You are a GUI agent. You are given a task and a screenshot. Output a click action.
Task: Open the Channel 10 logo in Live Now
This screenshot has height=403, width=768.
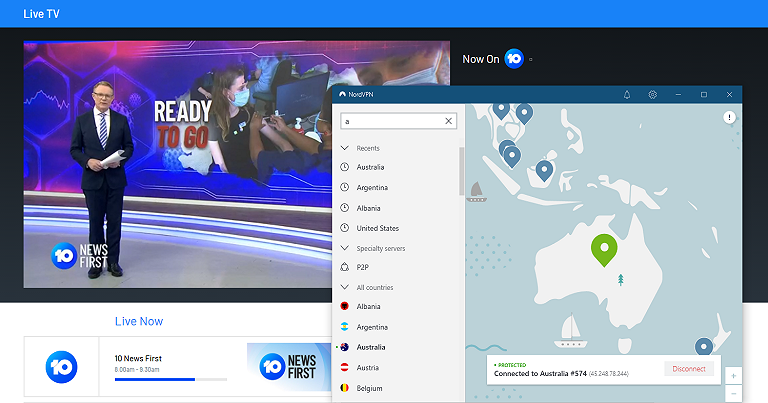61,367
